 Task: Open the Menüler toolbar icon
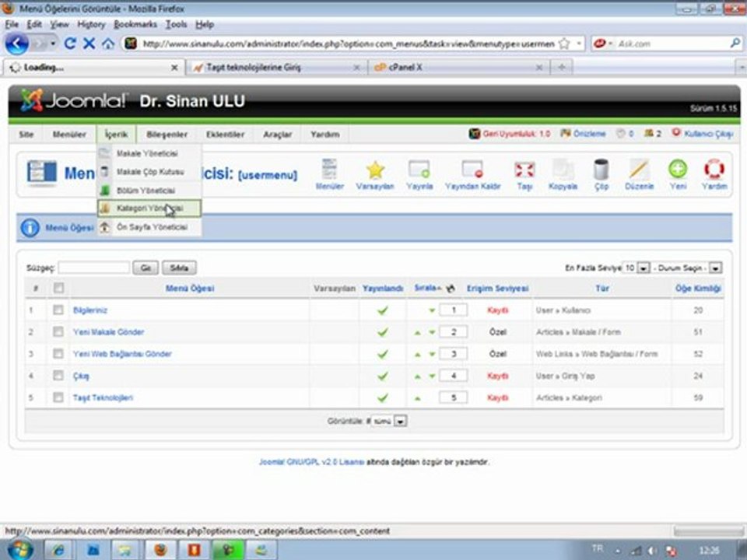click(329, 174)
